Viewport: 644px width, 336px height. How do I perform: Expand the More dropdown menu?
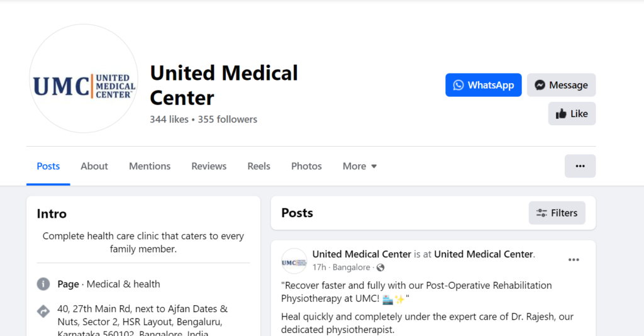point(360,166)
